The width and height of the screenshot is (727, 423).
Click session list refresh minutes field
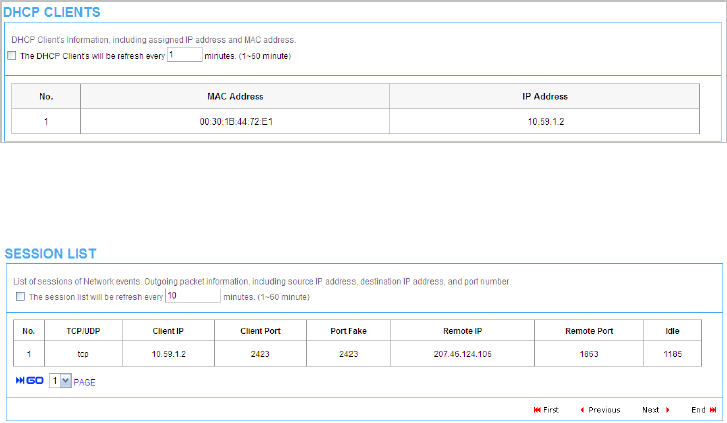click(x=192, y=296)
